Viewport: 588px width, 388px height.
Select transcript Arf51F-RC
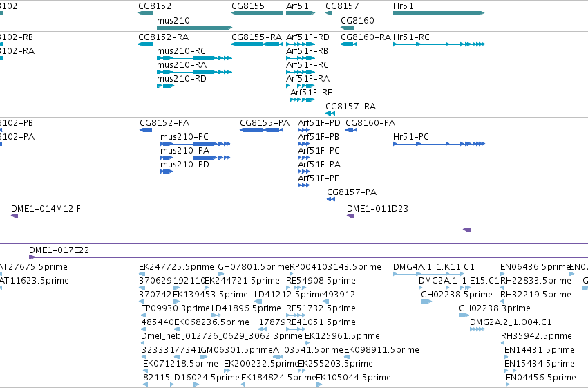tap(301, 72)
